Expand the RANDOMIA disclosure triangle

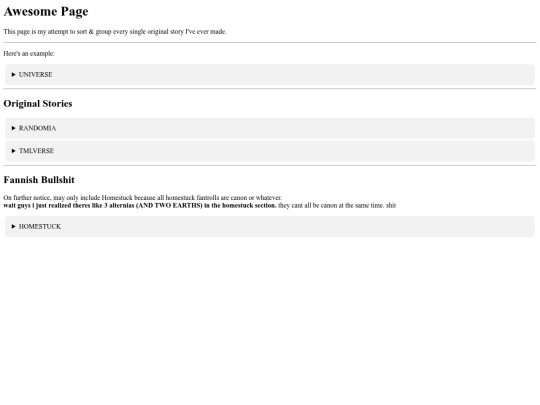pyautogui.click(x=13, y=128)
